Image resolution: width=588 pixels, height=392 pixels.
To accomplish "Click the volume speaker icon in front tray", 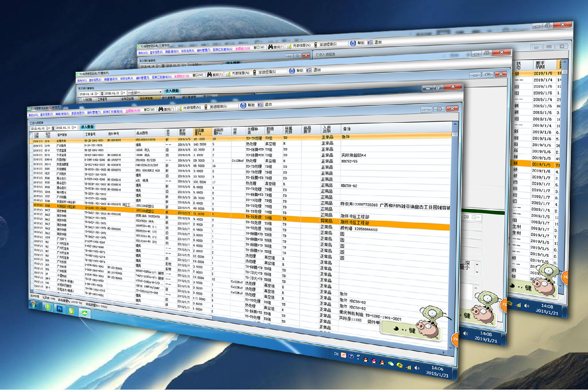I will click(417, 368).
